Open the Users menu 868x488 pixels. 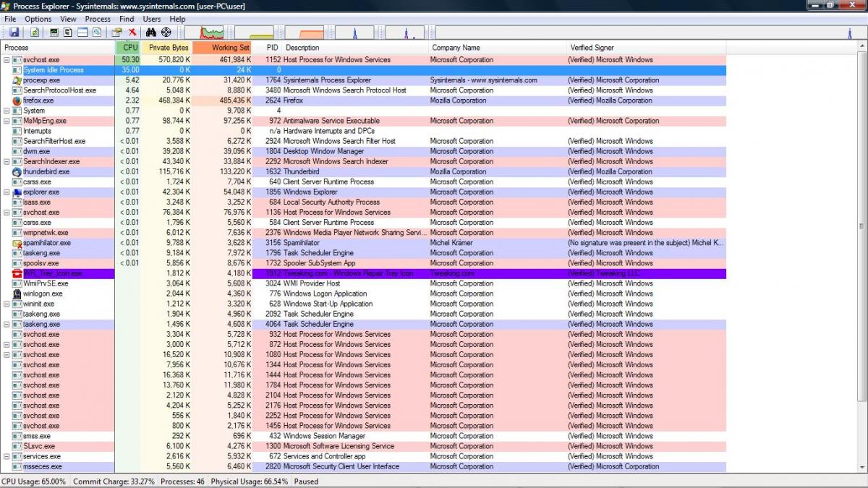[152, 19]
